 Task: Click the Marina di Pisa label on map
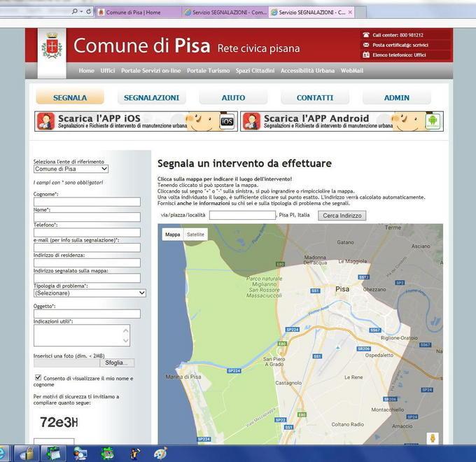183,377
